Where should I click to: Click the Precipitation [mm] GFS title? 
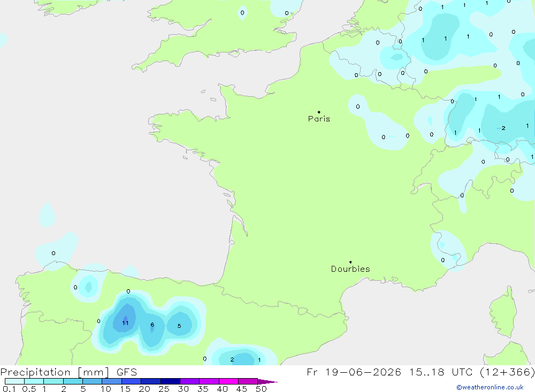(x=68, y=372)
